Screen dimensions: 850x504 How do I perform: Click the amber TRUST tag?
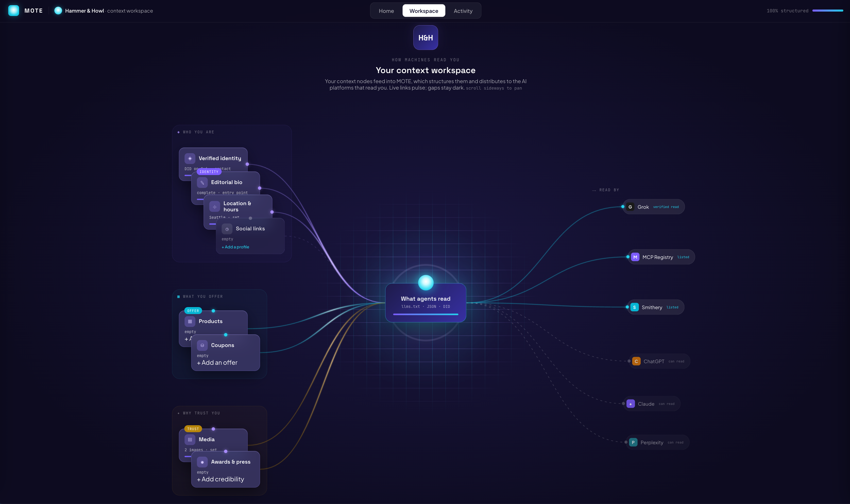pyautogui.click(x=193, y=429)
